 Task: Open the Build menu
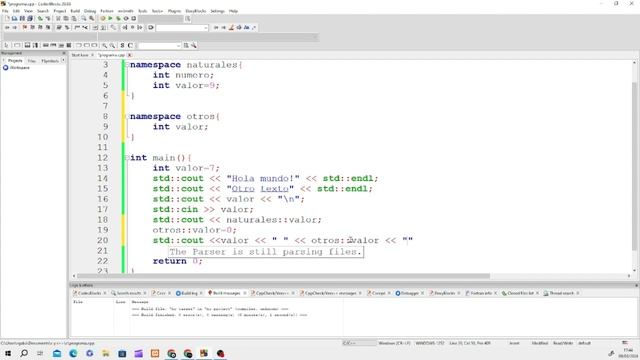click(75, 11)
